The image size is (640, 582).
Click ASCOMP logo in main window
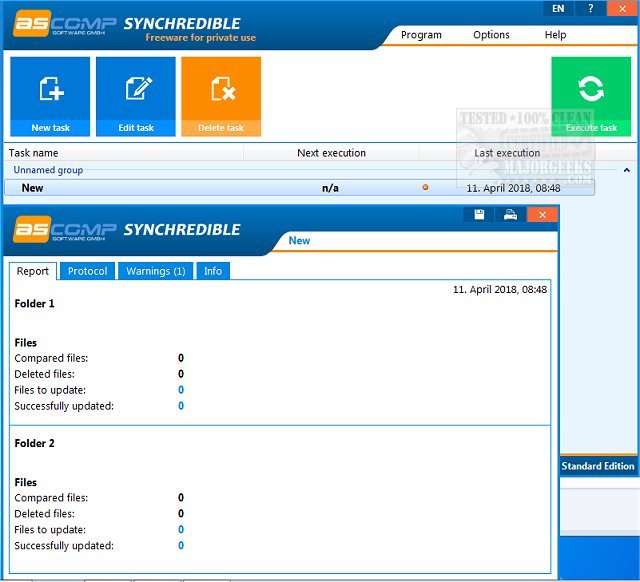(x=64, y=24)
